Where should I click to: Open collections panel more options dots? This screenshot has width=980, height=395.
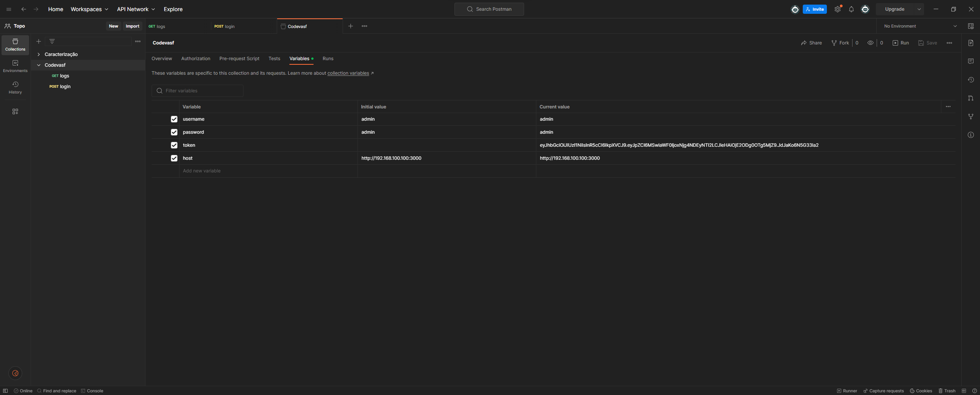point(138,41)
